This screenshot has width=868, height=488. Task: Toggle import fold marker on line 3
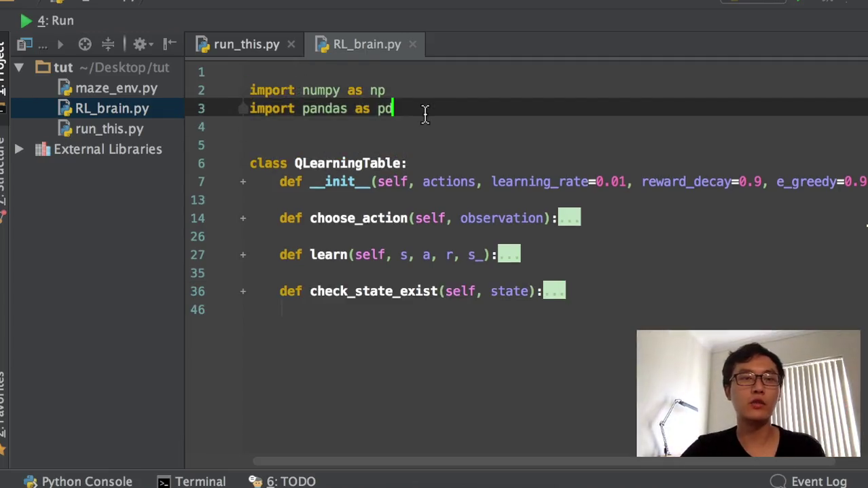[x=243, y=108]
